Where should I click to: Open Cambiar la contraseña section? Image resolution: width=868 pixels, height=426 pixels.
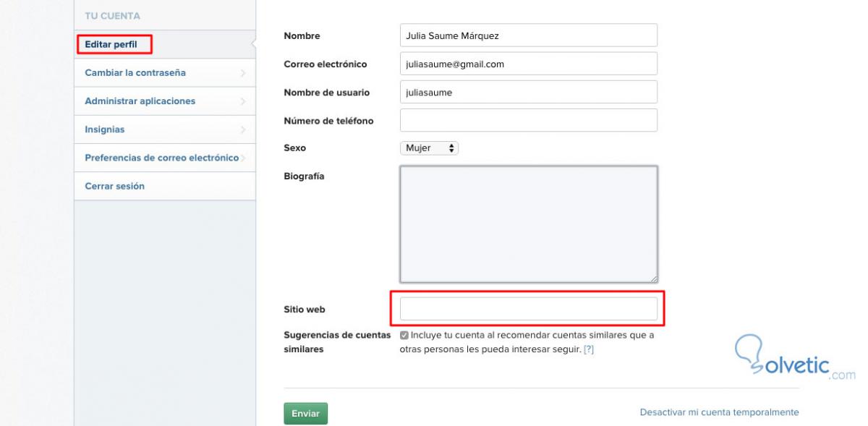135,73
